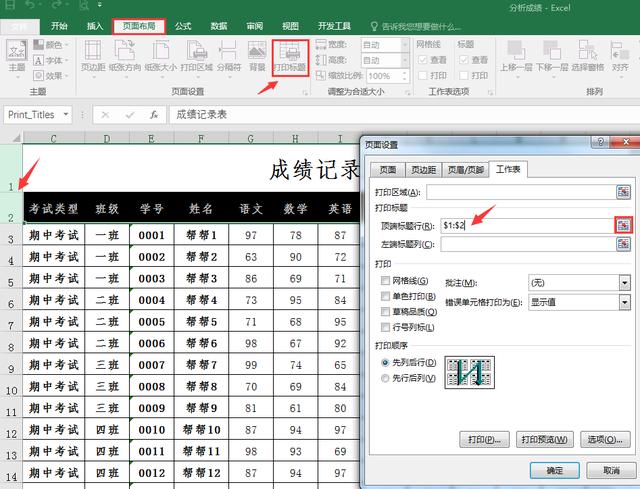Adjust the 缩放比例 scale stepper
640x489 pixels.
(x=404, y=76)
